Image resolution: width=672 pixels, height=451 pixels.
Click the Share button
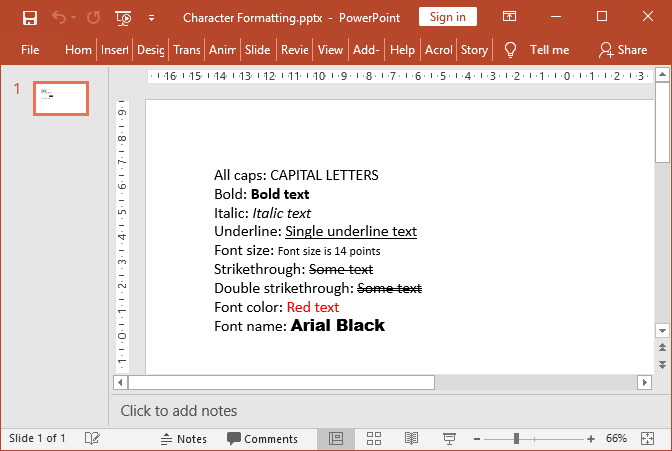pos(622,49)
